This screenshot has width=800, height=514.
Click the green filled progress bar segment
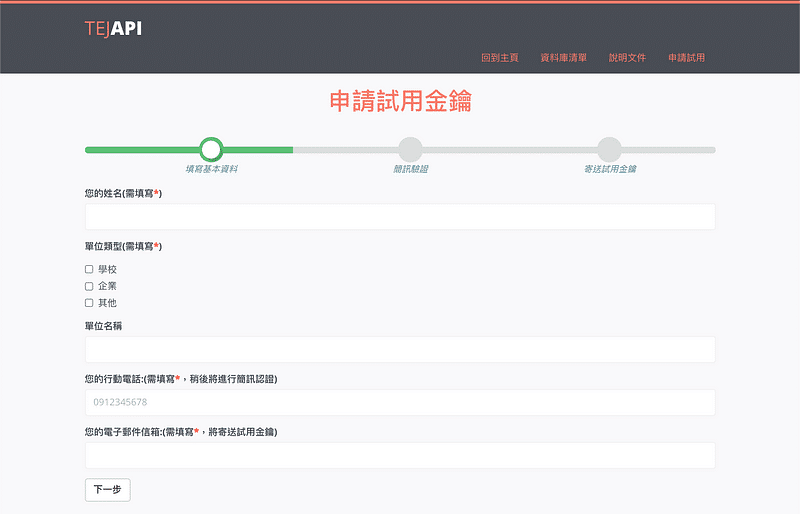click(x=140, y=150)
